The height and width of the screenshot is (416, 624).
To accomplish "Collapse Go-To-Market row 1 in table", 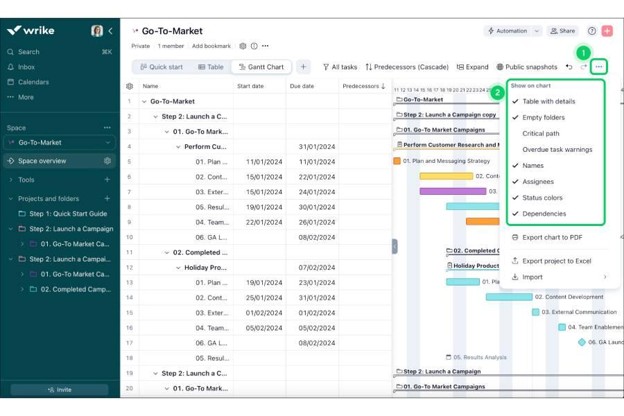I will click(144, 102).
